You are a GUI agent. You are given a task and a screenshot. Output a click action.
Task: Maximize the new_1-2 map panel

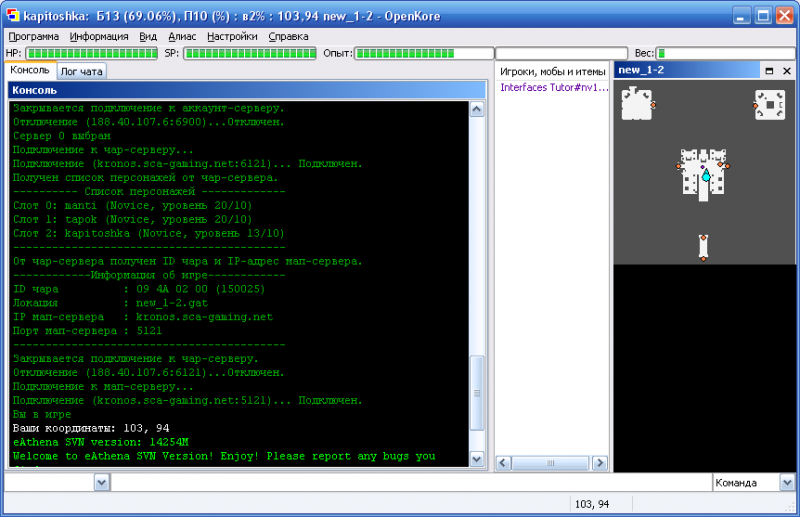[769, 71]
